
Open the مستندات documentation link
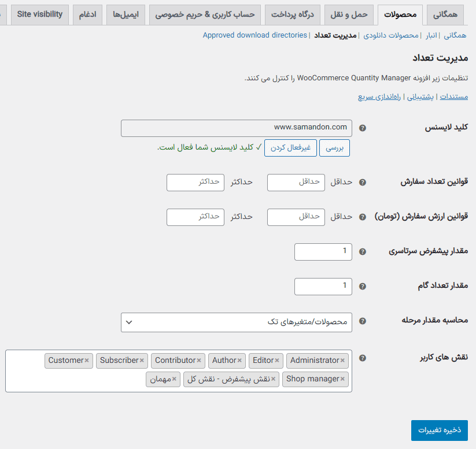pos(454,97)
